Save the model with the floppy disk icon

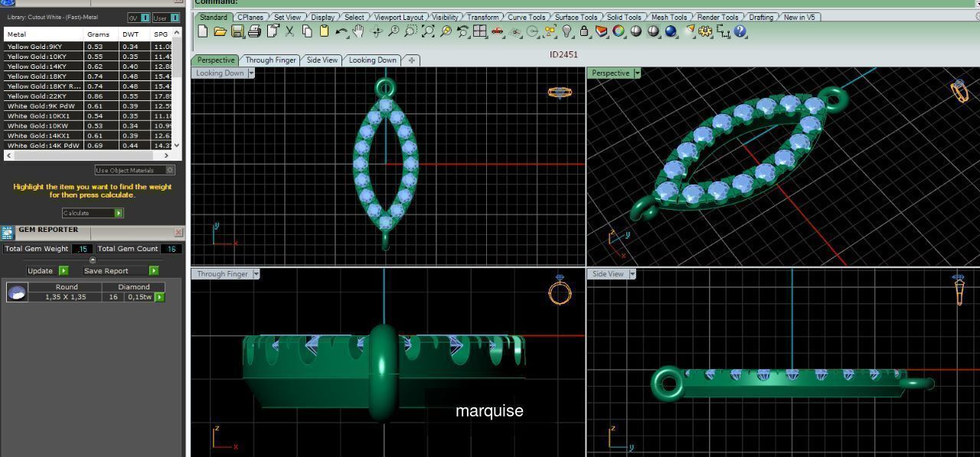[237, 31]
